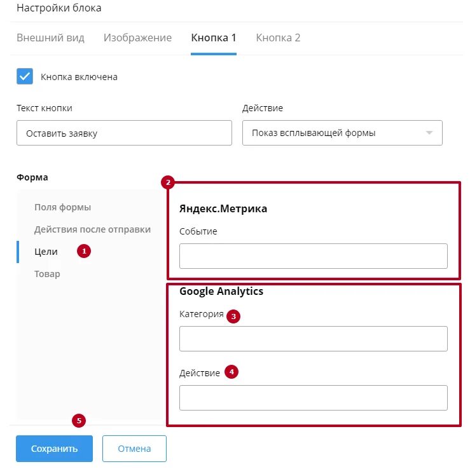Open the Действие dropdown showing Показ всплывающей формы
The width and height of the screenshot is (470, 476).
[x=342, y=133]
